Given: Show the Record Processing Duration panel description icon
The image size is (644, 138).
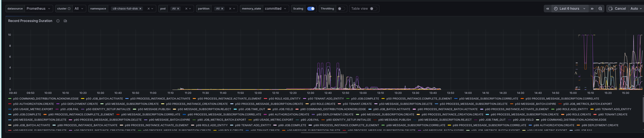Looking at the screenshot, I should (58, 21).
